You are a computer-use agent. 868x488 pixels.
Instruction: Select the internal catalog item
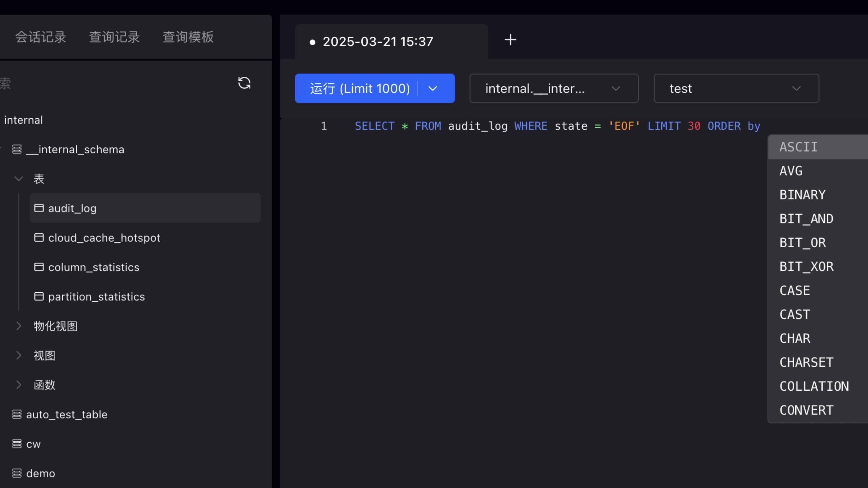(x=23, y=120)
